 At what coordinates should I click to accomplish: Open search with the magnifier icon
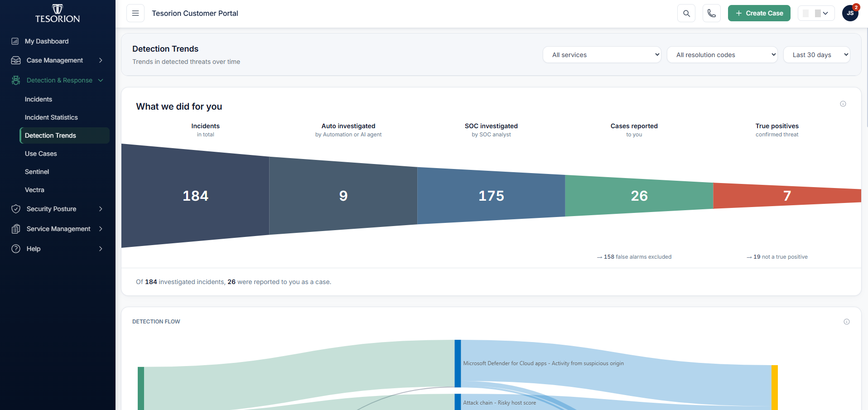click(686, 13)
